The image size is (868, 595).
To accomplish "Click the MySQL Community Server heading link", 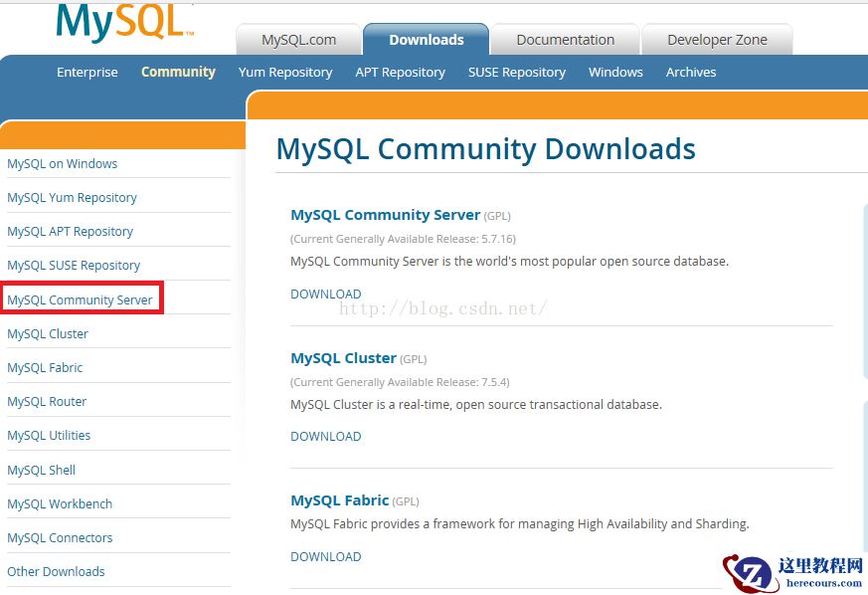I will tap(386, 215).
